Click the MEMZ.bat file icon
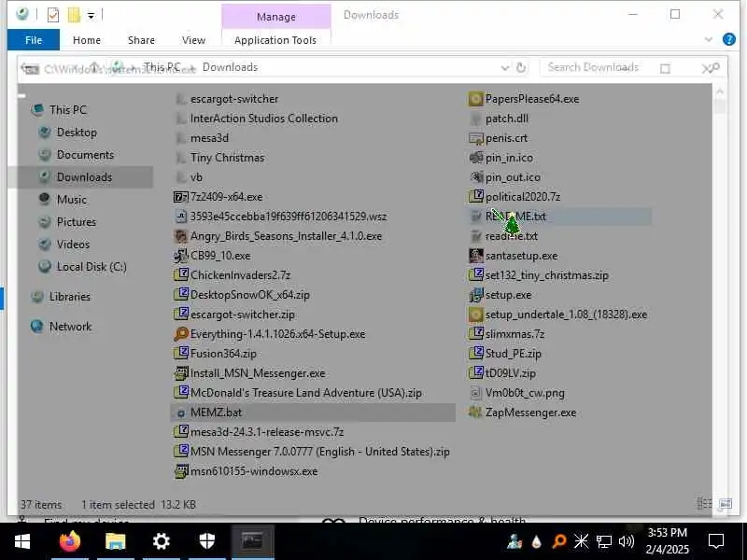The height and width of the screenshot is (560, 747). (180, 413)
